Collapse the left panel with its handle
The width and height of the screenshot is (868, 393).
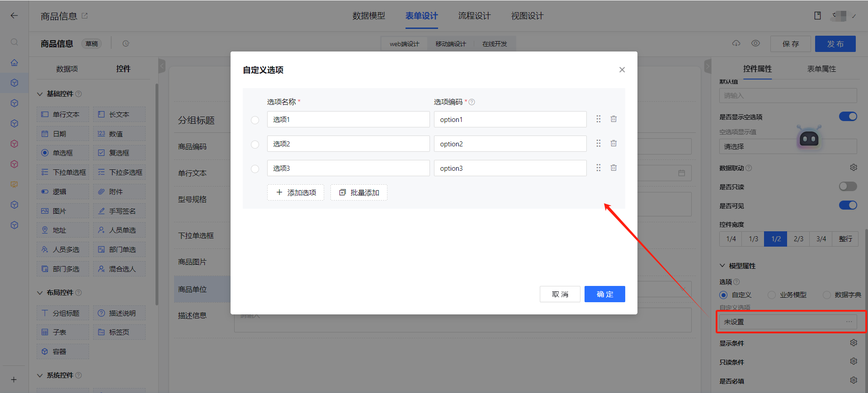(162, 66)
